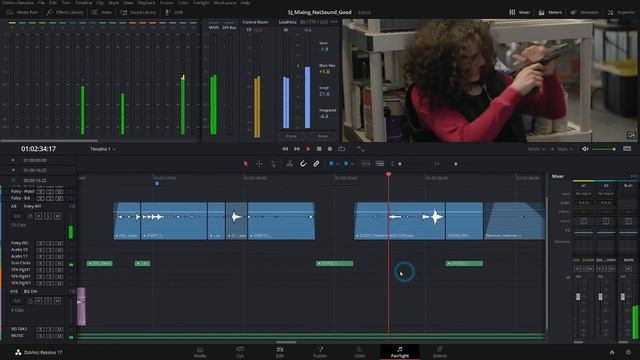This screenshot has width=640, height=360.
Task: Click the loudness Reset button
Action: [322, 136]
